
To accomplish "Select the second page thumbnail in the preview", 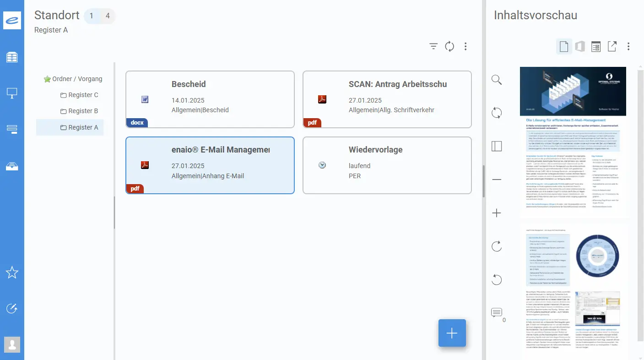I will (573, 293).
